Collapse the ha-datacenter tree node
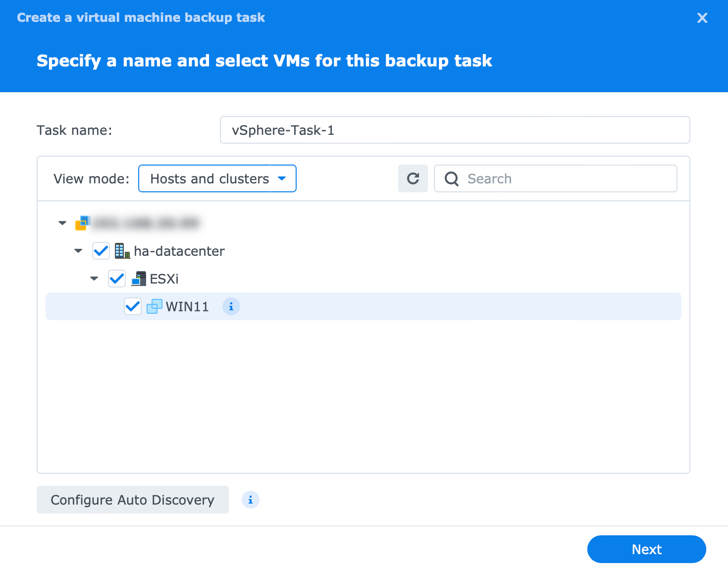The image size is (728, 571). coord(78,251)
